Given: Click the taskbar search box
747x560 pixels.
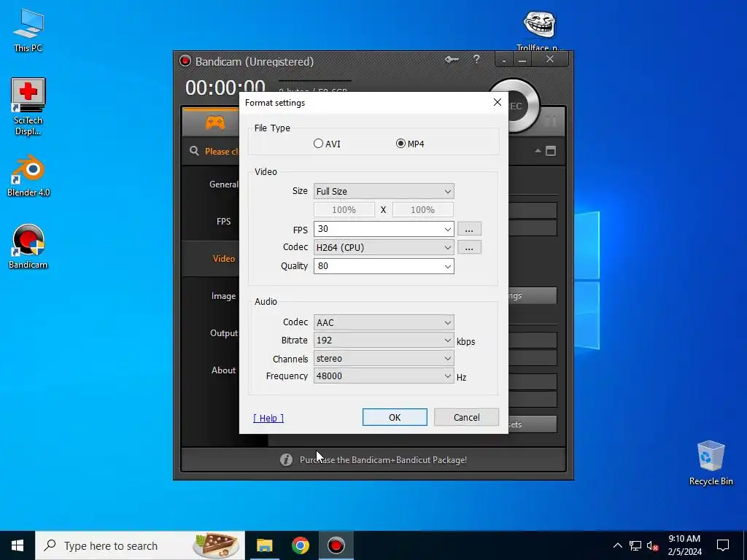Looking at the screenshot, I should (140, 545).
